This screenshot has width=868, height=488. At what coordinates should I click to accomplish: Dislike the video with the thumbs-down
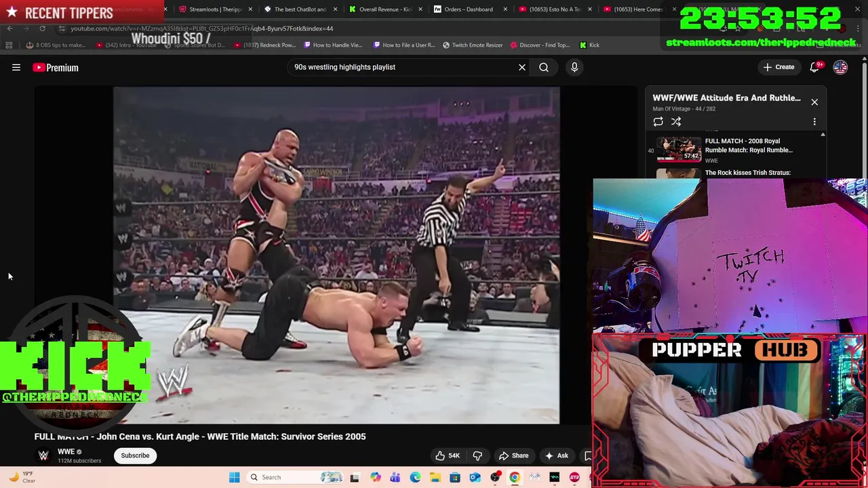pos(477,455)
